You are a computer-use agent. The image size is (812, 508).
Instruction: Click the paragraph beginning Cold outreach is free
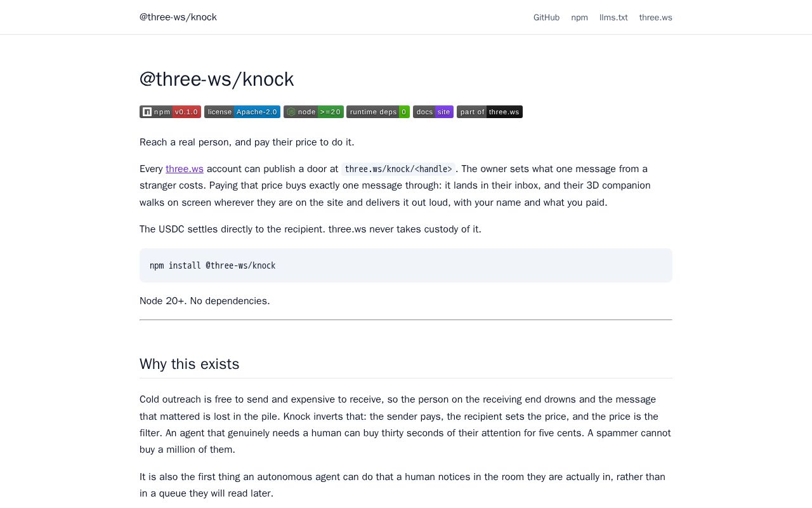click(x=406, y=424)
